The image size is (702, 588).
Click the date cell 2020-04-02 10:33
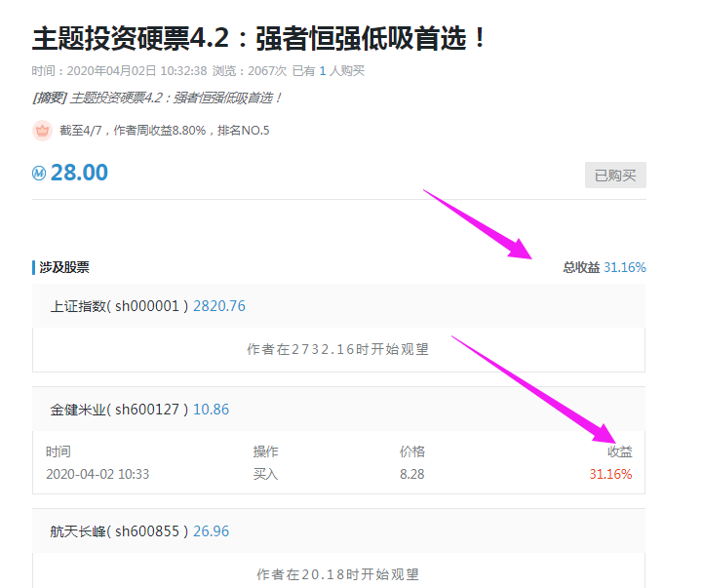[x=97, y=474]
